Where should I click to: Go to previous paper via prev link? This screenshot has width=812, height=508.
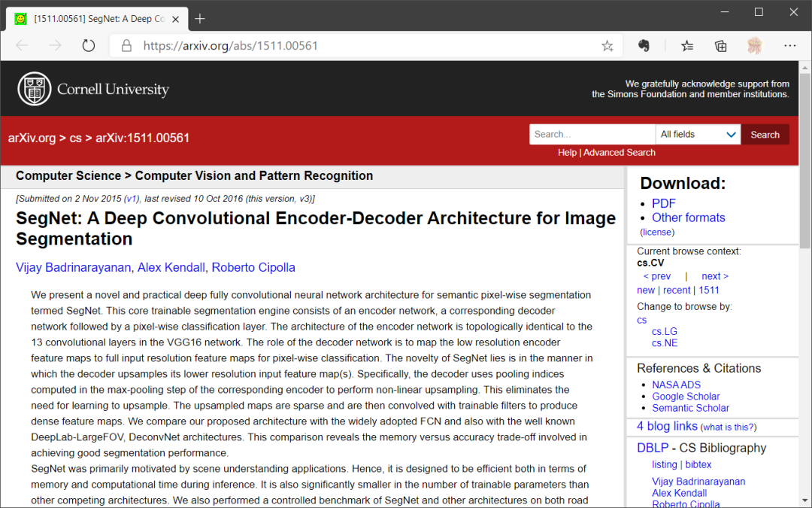pyautogui.click(x=656, y=276)
